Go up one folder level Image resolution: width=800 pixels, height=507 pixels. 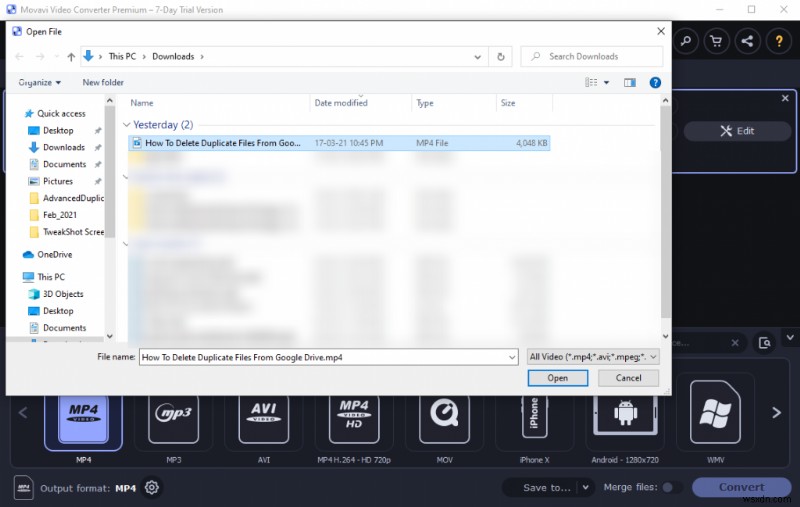(71, 57)
